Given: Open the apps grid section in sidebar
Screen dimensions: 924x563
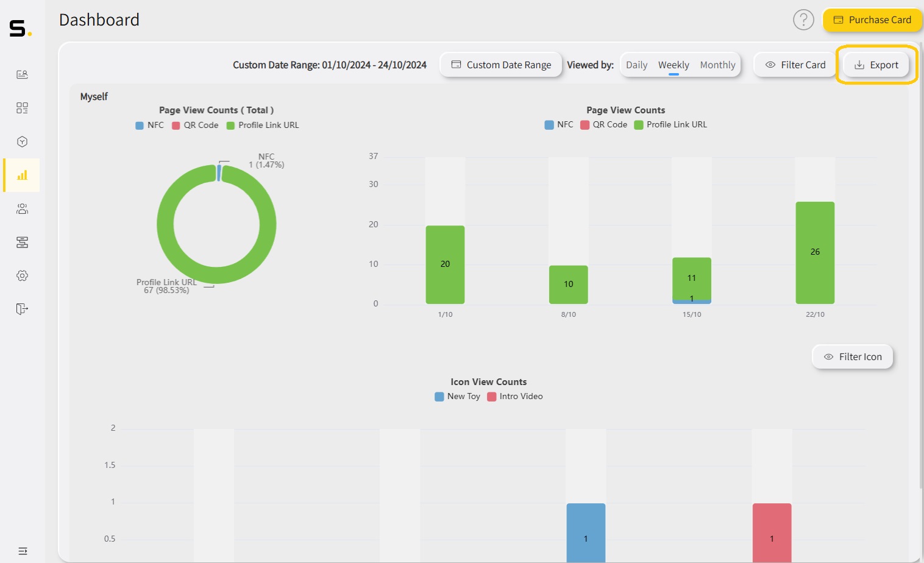Looking at the screenshot, I should (x=22, y=107).
